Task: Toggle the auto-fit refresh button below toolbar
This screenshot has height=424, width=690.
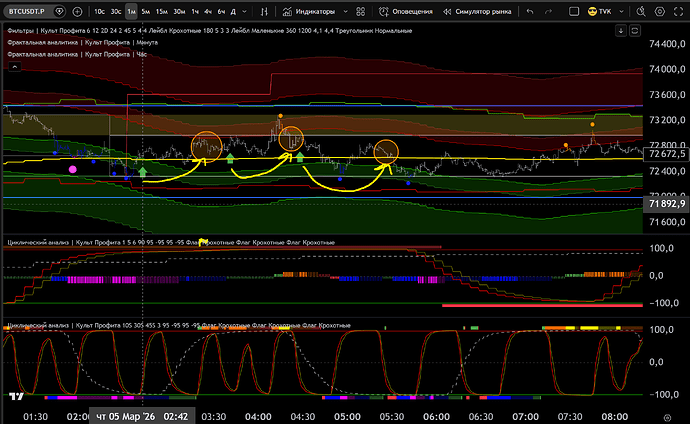Action: pos(637,30)
